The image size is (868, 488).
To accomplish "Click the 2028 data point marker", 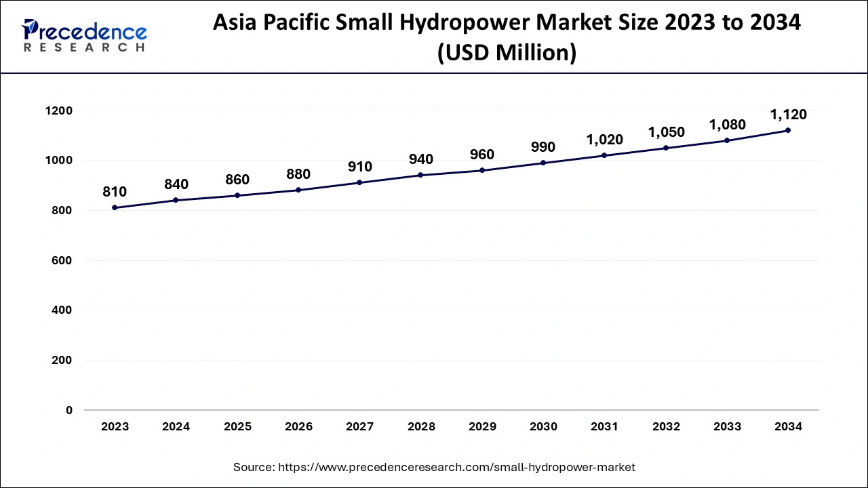I will [420, 175].
